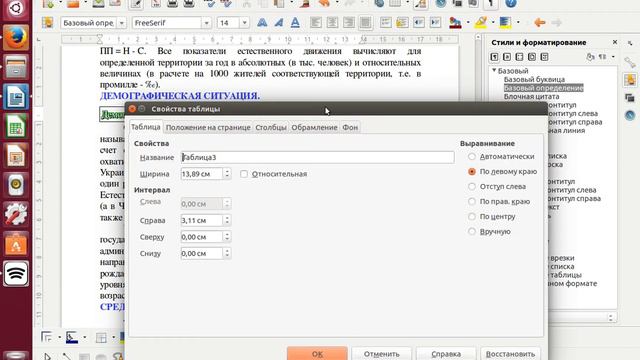This screenshot has height=360, width=640.
Task: Set justified alignment in toolbar
Action: (365, 22)
